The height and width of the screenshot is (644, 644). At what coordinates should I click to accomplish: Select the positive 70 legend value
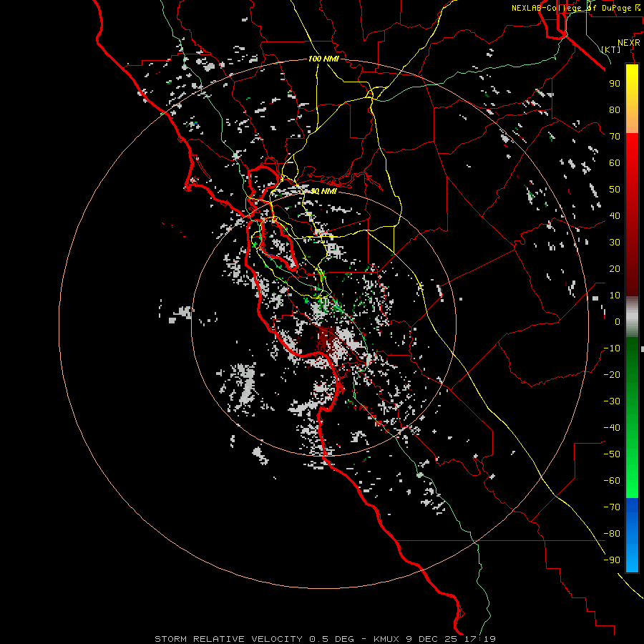point(615,137)
